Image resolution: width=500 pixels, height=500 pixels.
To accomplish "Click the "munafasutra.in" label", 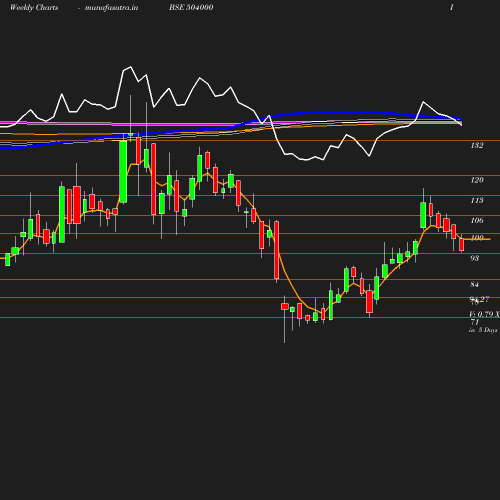I will click(x=111, y=8).
